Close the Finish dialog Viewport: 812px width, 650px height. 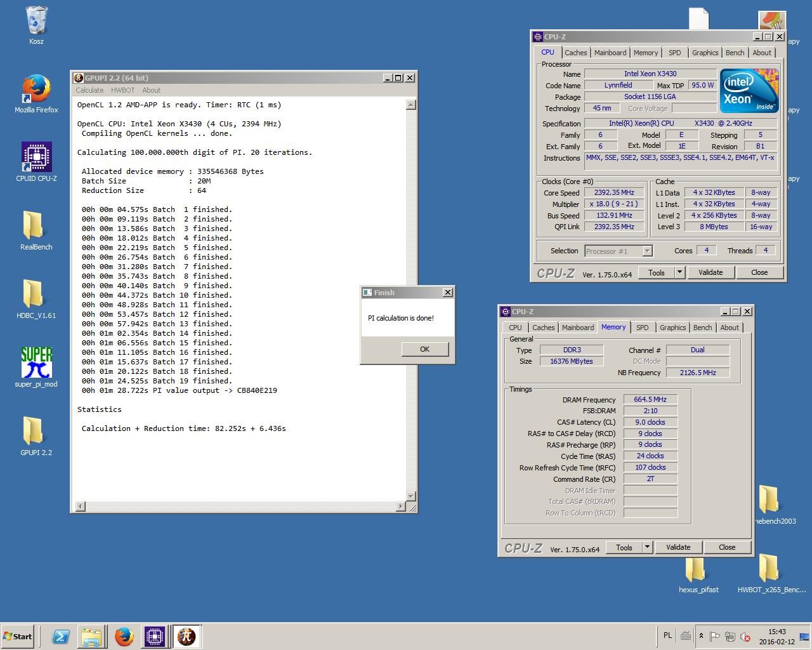(x=447, y=293)
